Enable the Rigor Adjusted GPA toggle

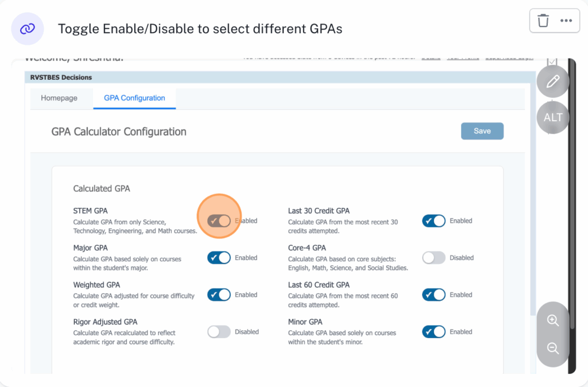(x=219, y=332)
